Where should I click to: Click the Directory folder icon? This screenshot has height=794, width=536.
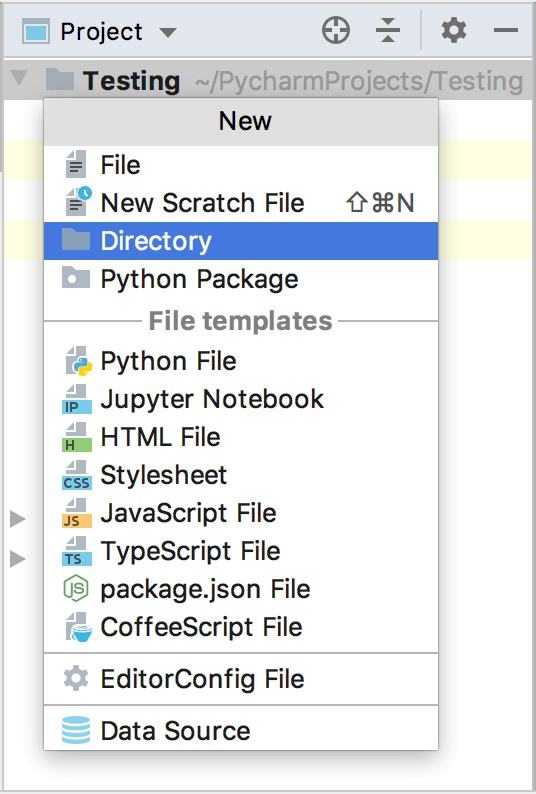[76, 240]
